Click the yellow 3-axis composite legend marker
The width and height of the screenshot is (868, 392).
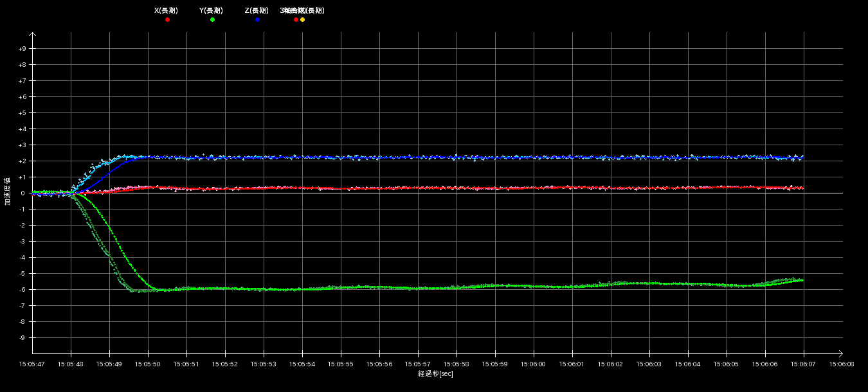(x=303, y=20)
